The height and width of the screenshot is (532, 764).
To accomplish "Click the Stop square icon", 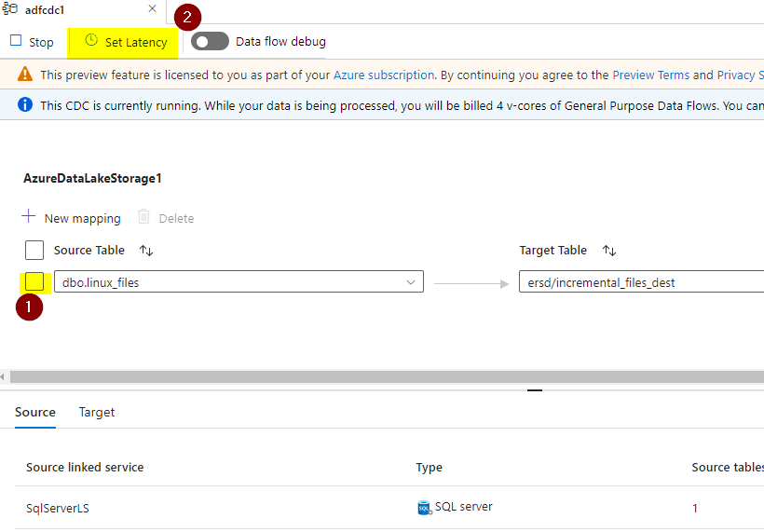I will (x=16, y=40).
